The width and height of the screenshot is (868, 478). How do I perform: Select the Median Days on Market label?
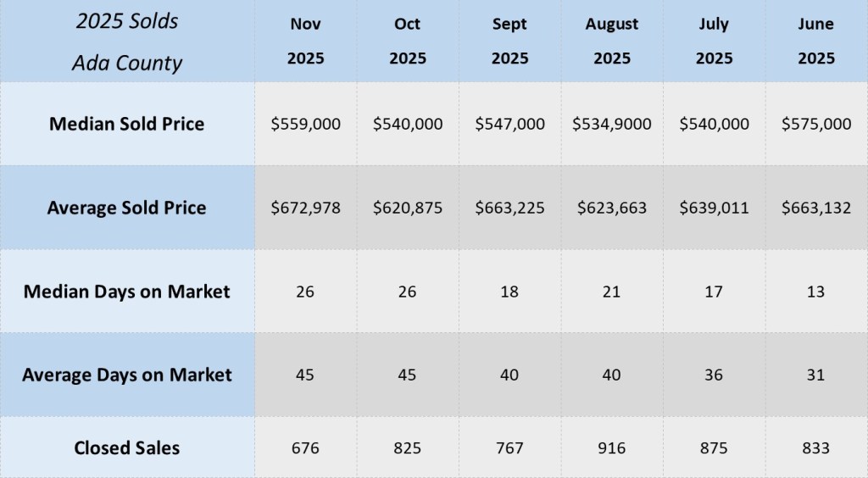127,292
